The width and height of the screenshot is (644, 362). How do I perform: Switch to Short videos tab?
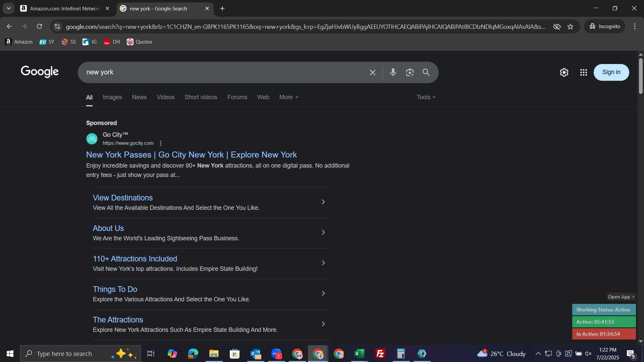pyautogui.click(x=201, y=97)
